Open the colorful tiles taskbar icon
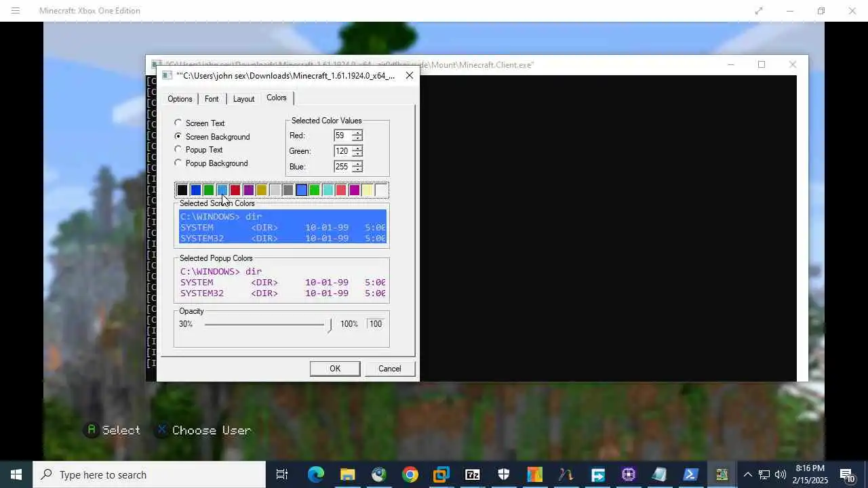 (534, 474)
